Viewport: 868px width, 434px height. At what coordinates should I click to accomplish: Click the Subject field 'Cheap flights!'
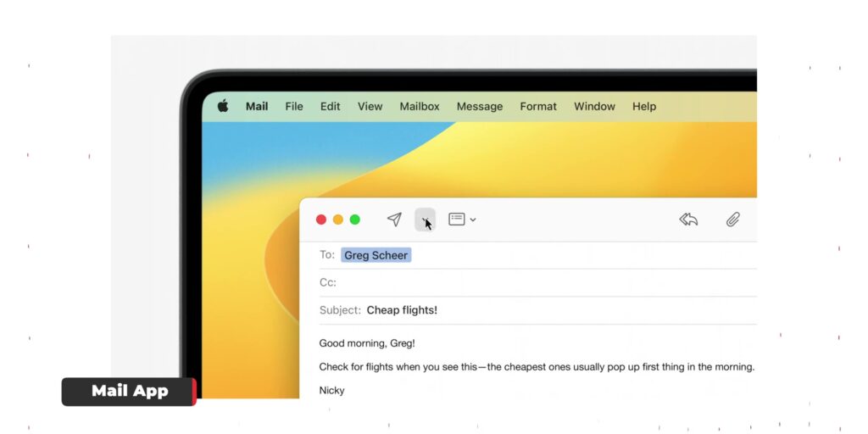tap(402, 310)
